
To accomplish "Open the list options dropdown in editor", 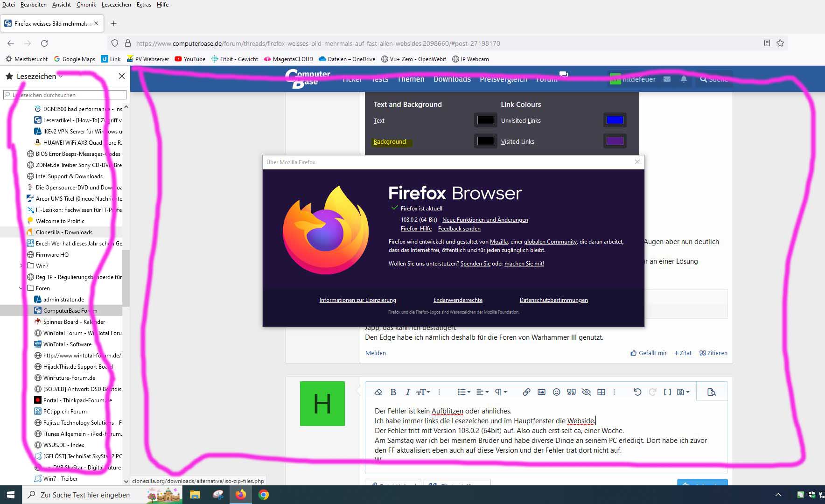I will coord(464,392).
